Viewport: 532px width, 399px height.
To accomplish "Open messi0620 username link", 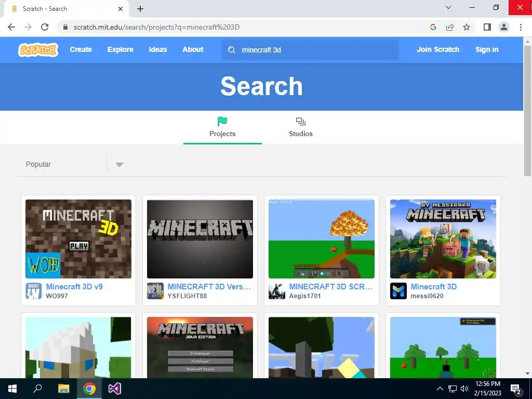I will [427, 296].
